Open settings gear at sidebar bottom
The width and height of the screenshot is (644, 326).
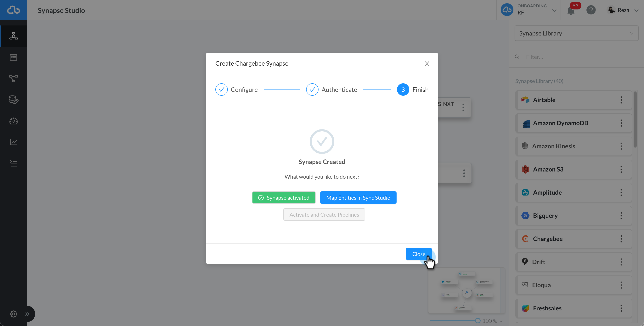(x=14, y=314)
